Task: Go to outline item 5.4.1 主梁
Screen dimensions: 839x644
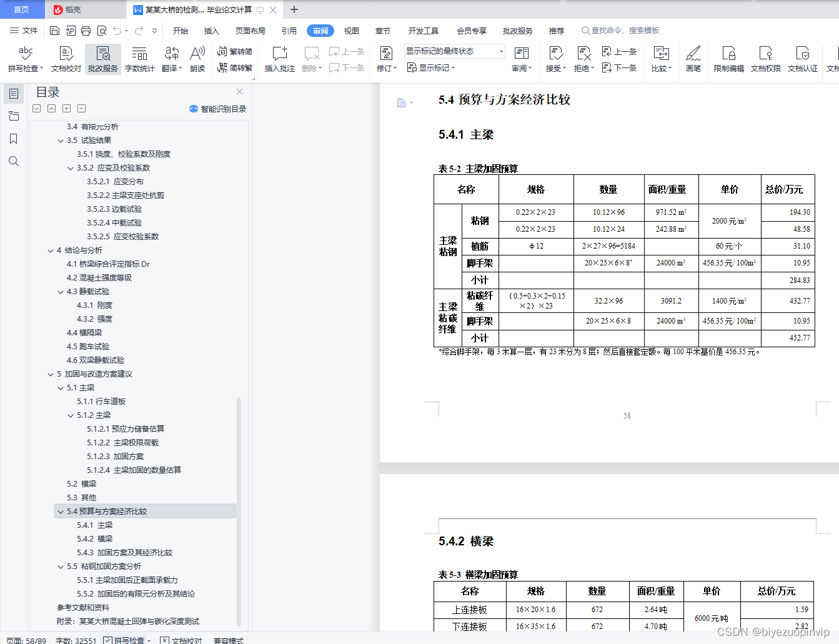Action: (95, 525)
